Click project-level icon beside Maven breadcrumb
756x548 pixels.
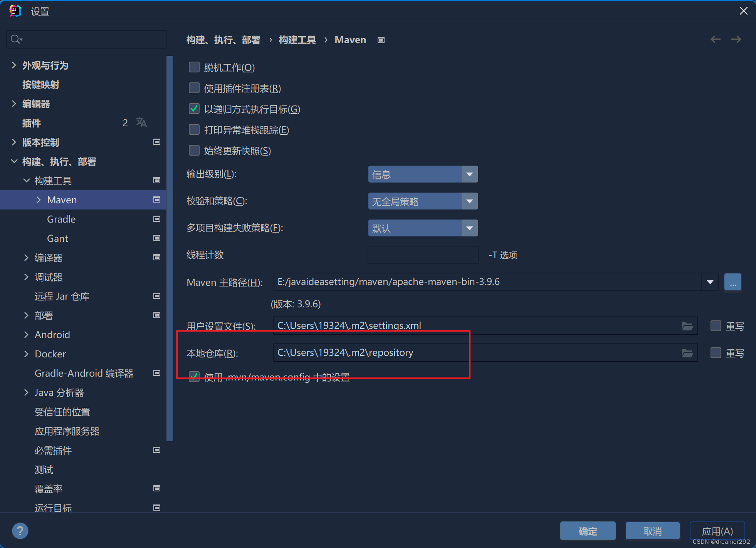pos(381,40)
